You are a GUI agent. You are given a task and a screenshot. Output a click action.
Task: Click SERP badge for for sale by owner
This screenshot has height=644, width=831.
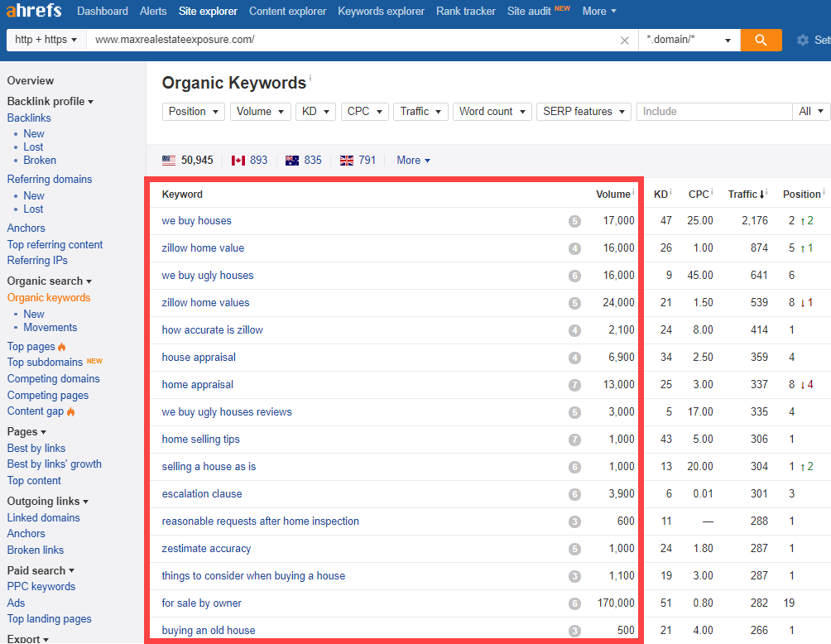click(x=574, y=603)
